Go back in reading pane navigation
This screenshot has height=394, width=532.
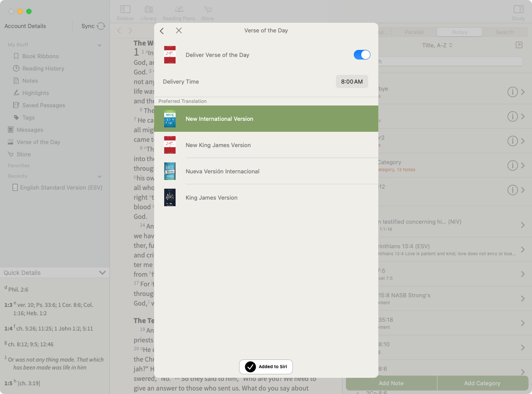120,31
